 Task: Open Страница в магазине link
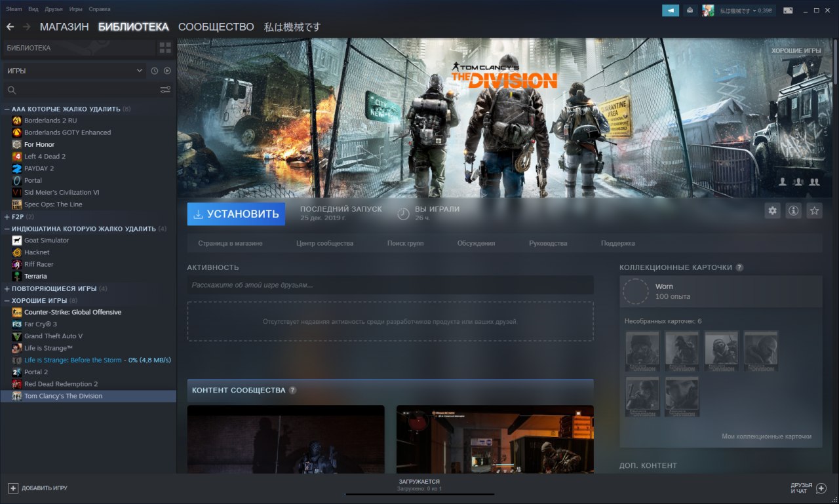[230, 243]
